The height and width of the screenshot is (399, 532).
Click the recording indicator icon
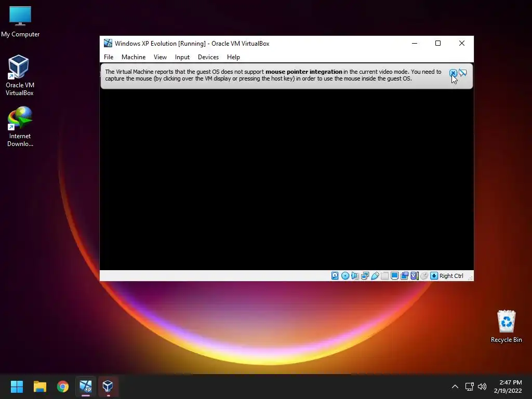(404, 276)
